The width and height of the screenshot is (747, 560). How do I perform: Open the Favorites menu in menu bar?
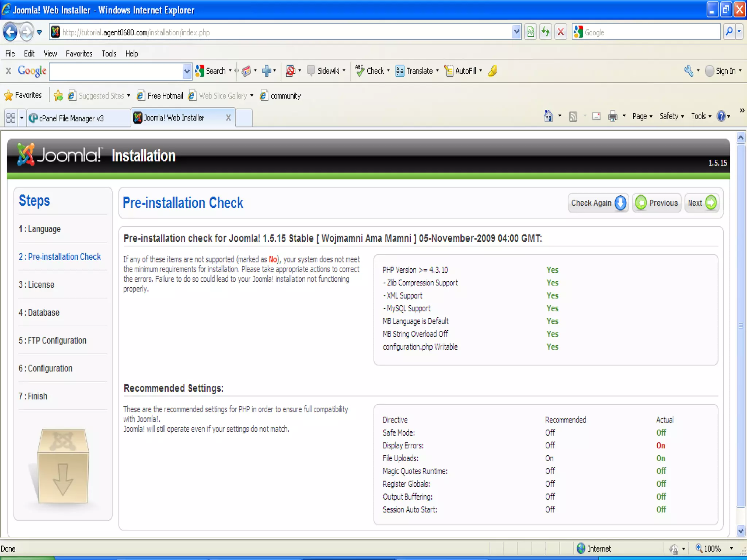79,54
